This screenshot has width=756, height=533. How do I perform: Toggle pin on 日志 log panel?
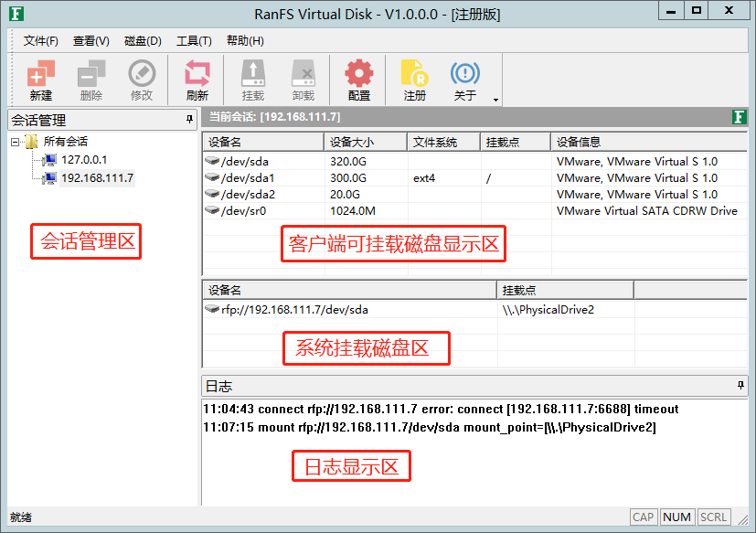(x=740, y=385)
